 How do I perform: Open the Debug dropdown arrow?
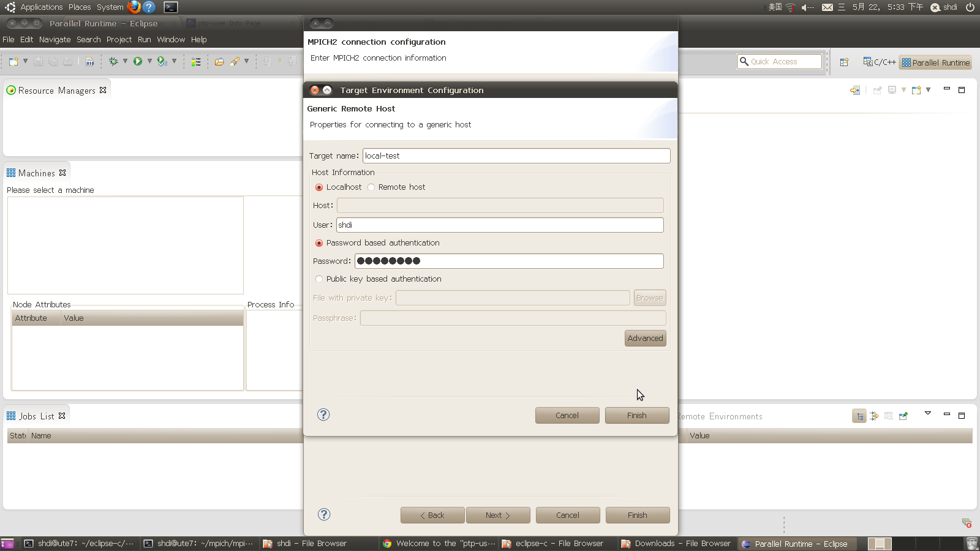point(125,61)
